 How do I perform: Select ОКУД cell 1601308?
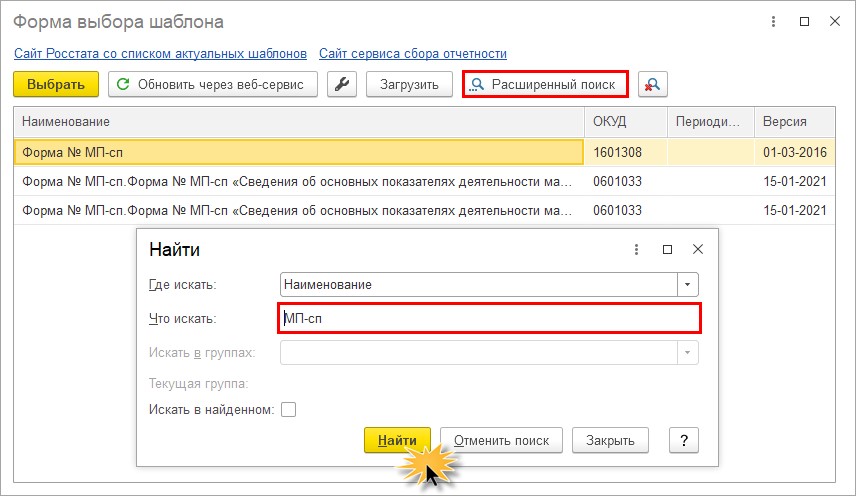coord(626,152)
